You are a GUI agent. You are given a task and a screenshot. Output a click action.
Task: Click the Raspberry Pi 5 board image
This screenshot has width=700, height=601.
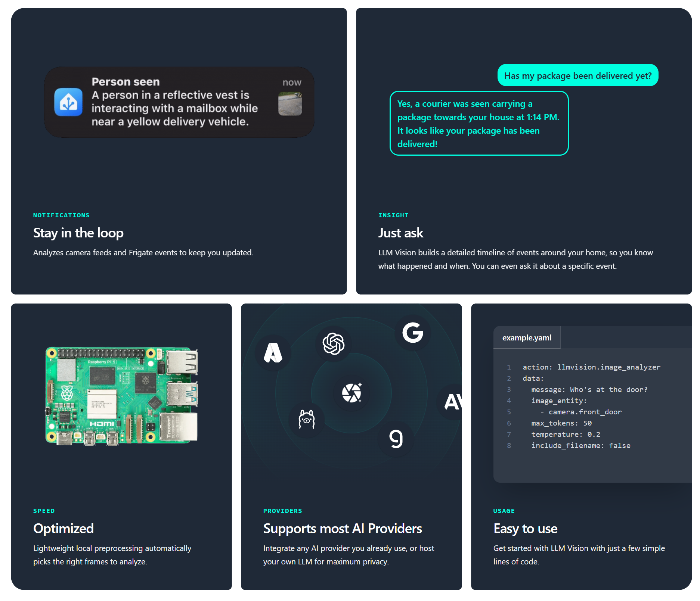(122, 396)
